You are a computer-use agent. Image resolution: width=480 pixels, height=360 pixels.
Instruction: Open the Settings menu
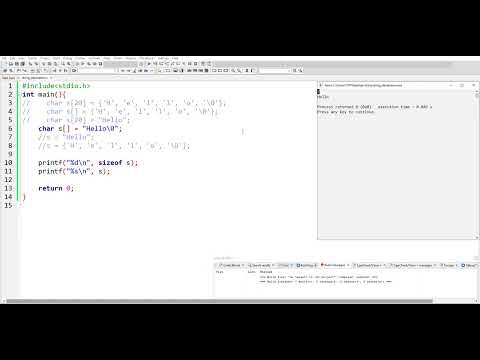163,58
